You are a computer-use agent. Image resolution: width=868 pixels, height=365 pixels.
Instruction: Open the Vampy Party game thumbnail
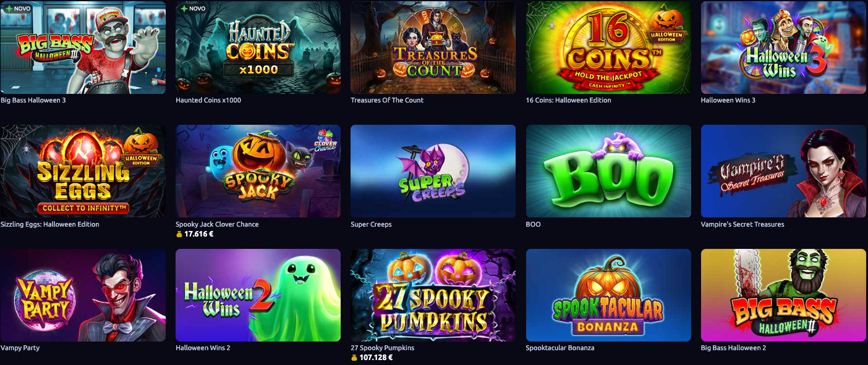click(x=83, y=295)
